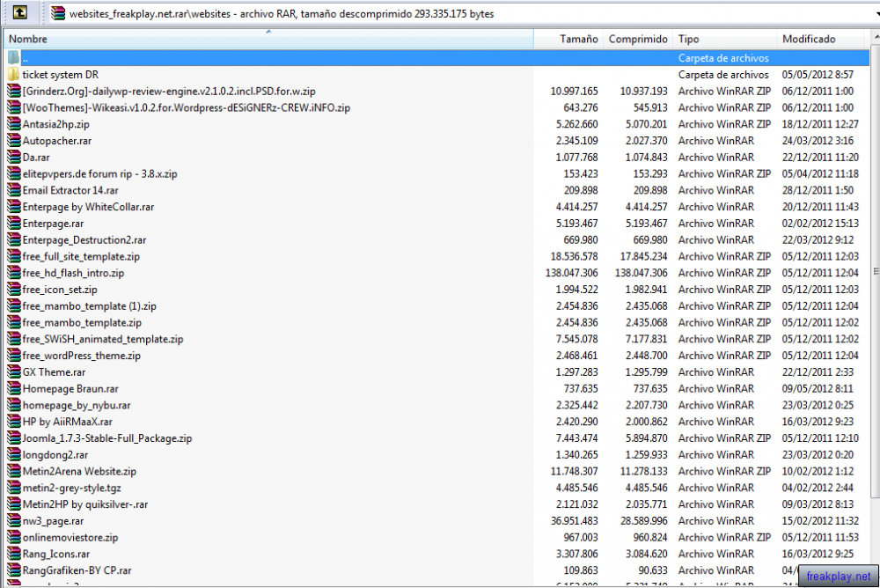This screenshot has width=880, height=588.
Task: Click the Metin2Arena Website.zip icon
Action: (x=13, y=471)
